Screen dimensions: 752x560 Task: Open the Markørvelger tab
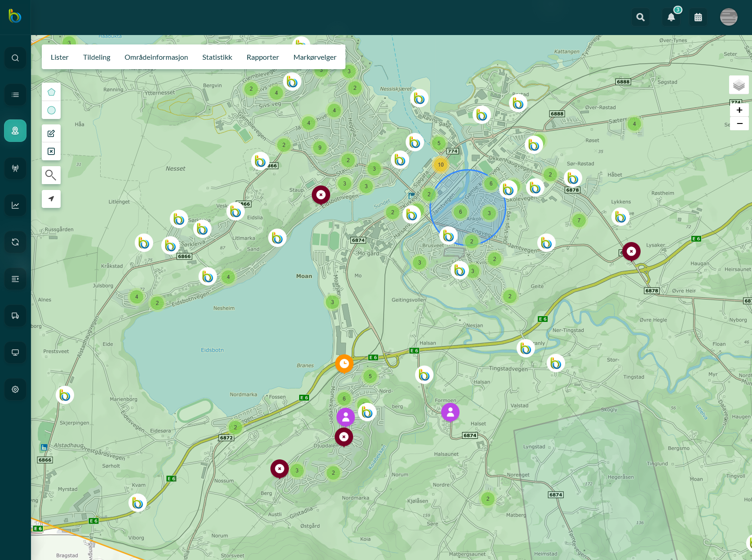click(315, 57)
